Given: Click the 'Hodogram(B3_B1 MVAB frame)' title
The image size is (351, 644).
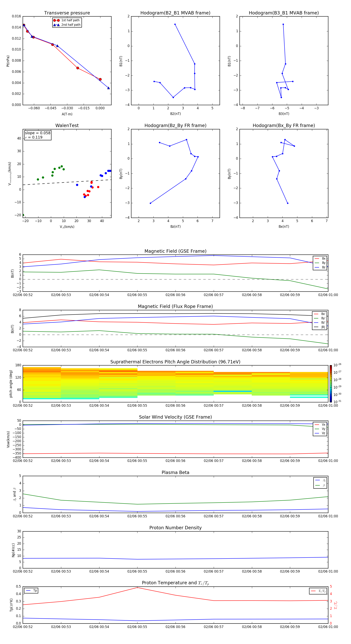Looking at the screenshot, I should [284, 13].
